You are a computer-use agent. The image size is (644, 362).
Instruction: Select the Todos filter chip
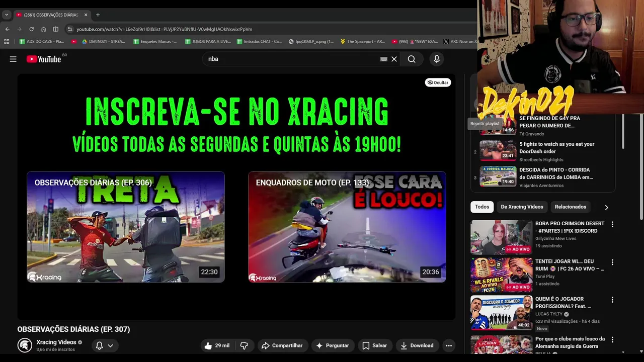pyautogui.click(x=482, y=207)
